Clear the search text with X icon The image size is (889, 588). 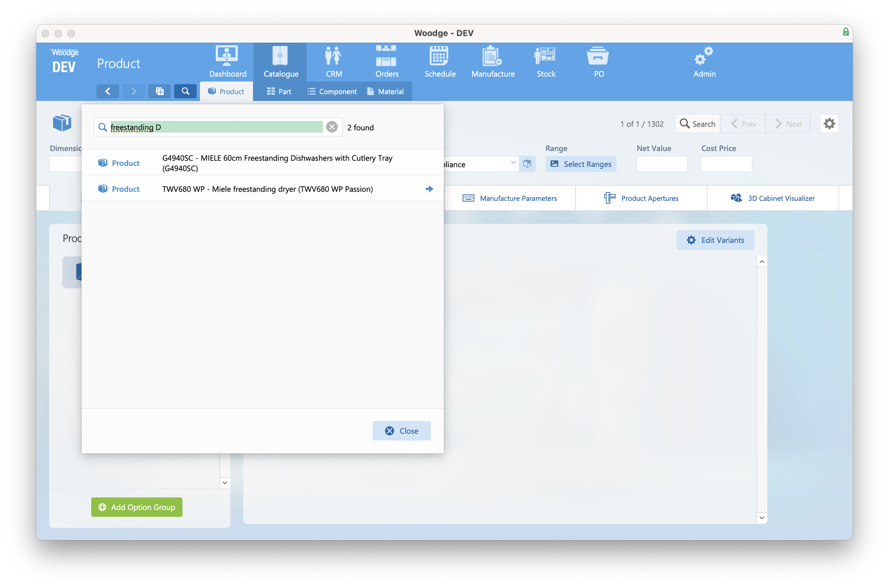[x=331, y=127]
